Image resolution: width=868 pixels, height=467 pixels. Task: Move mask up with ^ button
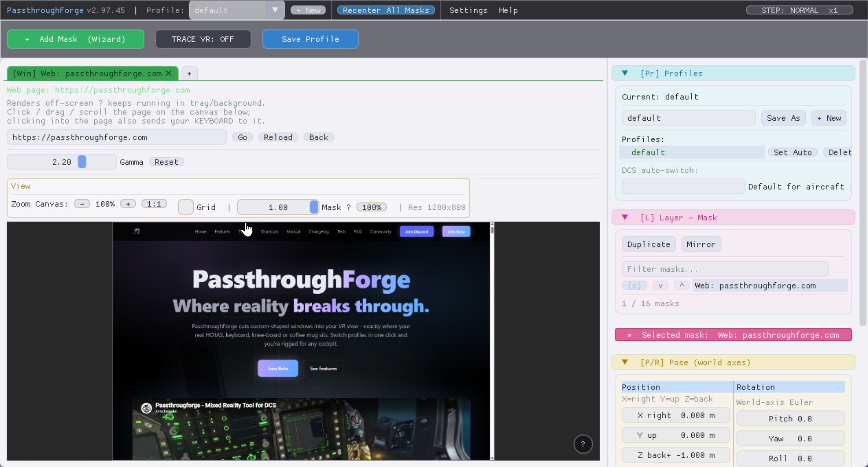(x=682, y=285)
